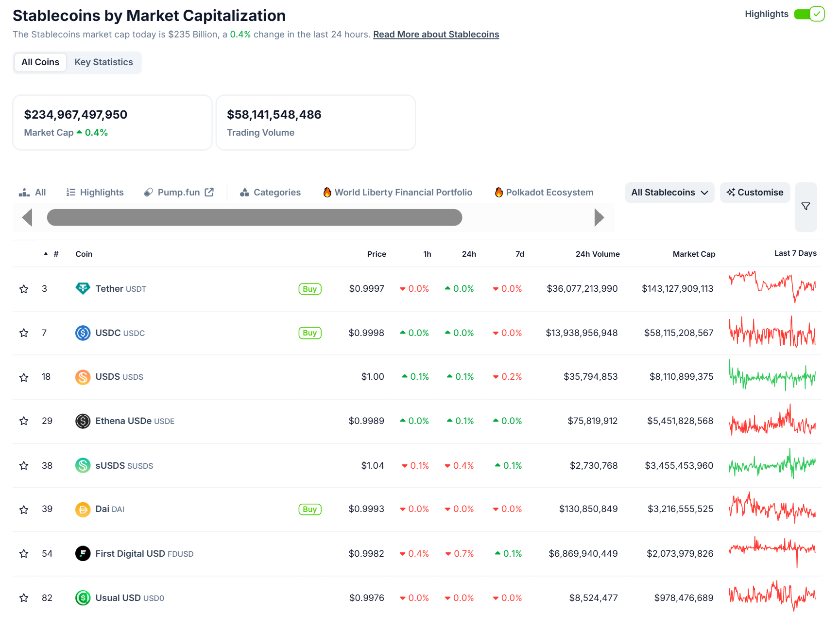Favorite Ethena USDe with star icon
This screenshot has height=617, width=840.
[24, 421]
